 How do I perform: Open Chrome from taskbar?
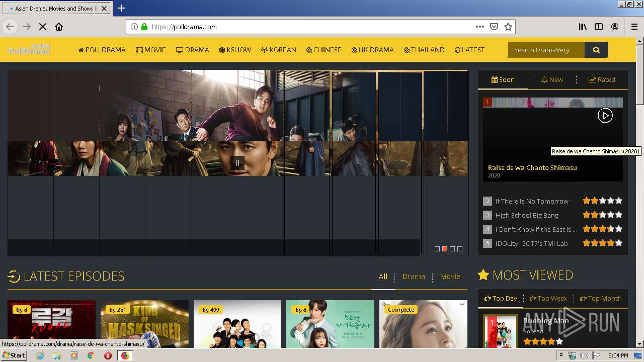[x=91, y=355]
